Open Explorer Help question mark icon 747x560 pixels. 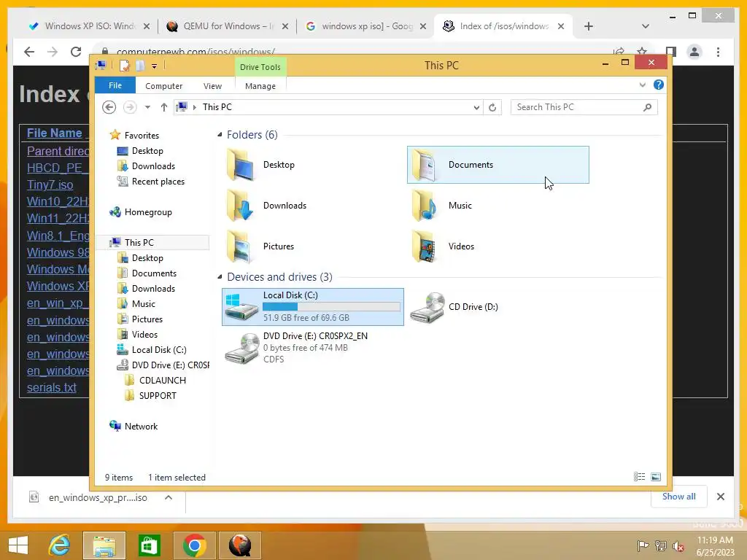pyautogui.click(x=659, y=85)
